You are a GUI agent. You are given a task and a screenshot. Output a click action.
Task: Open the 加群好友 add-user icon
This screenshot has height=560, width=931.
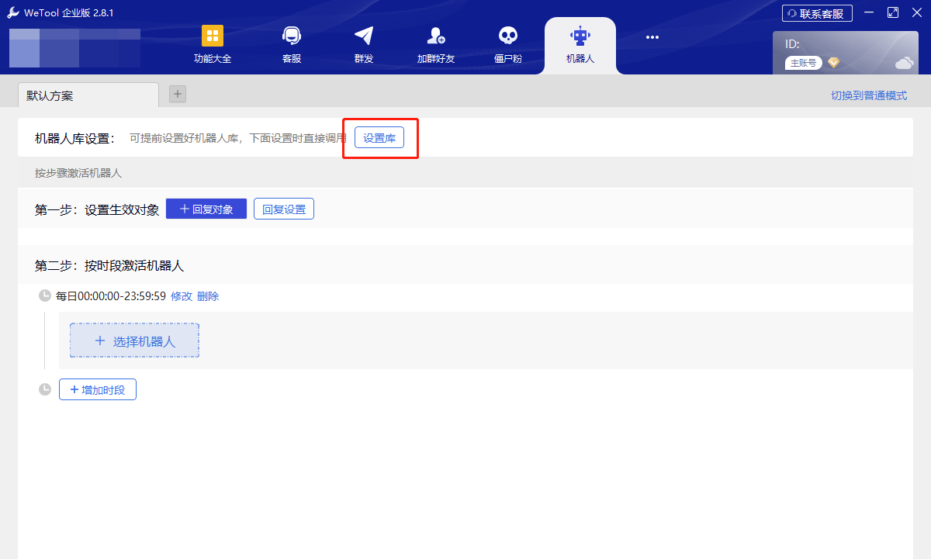436,36
